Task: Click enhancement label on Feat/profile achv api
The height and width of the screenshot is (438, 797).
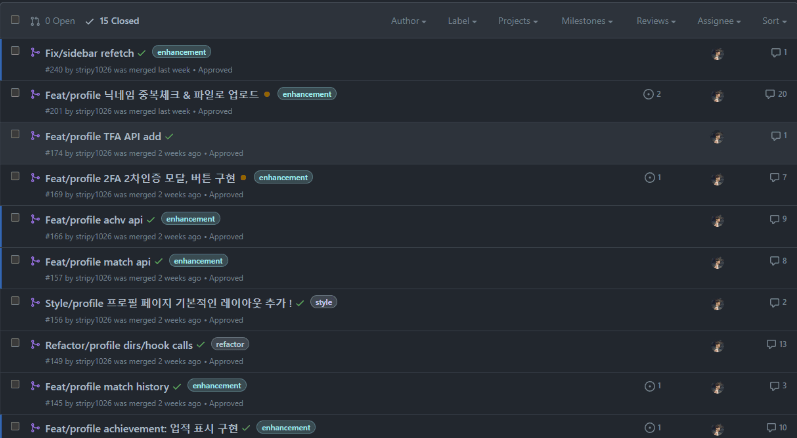Action: (x=191, y=219)
